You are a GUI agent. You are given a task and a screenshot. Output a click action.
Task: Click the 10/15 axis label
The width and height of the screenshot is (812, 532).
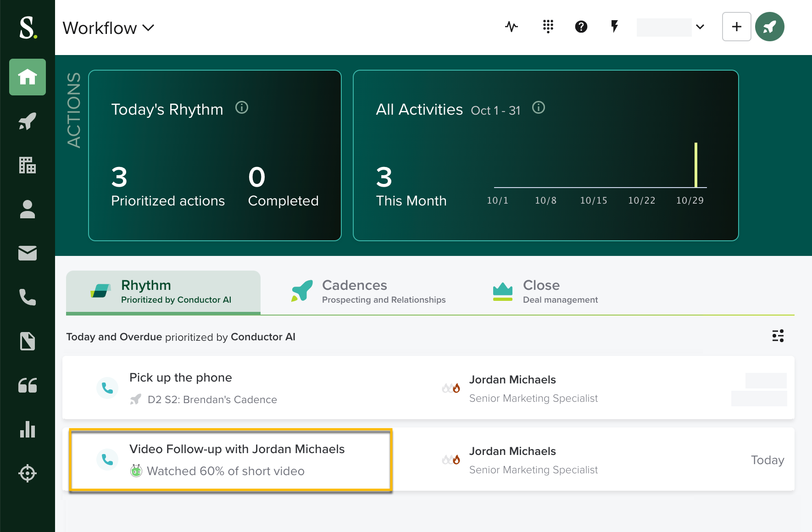coord(594,200)
